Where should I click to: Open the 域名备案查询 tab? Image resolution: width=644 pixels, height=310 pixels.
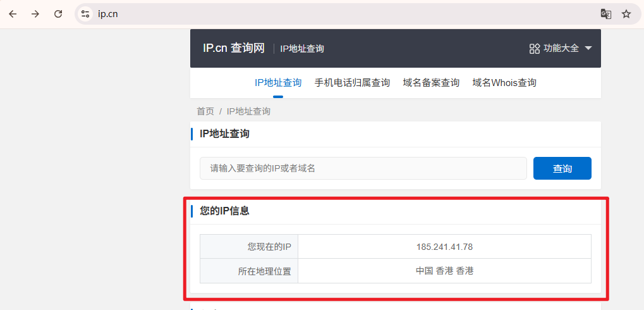(431, 83)
